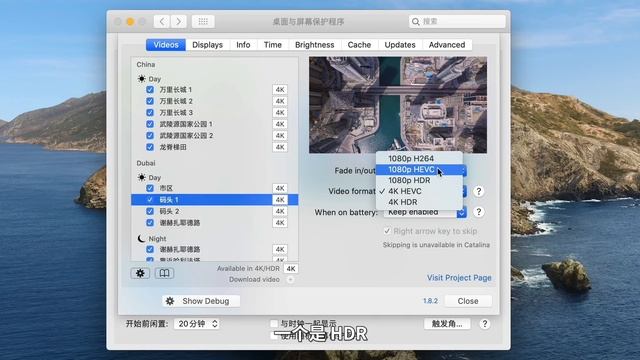Click the gear settings button below the video list
The width and height of the screenshot is (640, 360).
[x=140, y=273]
